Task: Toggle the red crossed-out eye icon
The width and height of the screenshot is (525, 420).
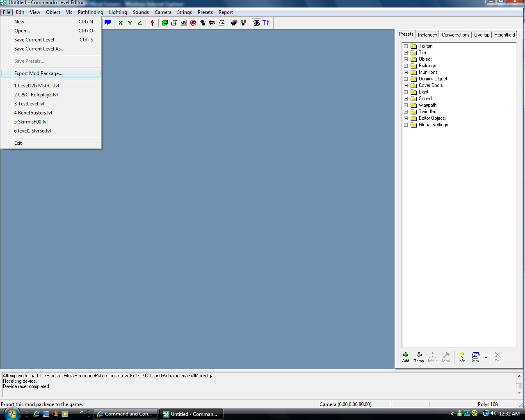Action: (x=193, y=23)
